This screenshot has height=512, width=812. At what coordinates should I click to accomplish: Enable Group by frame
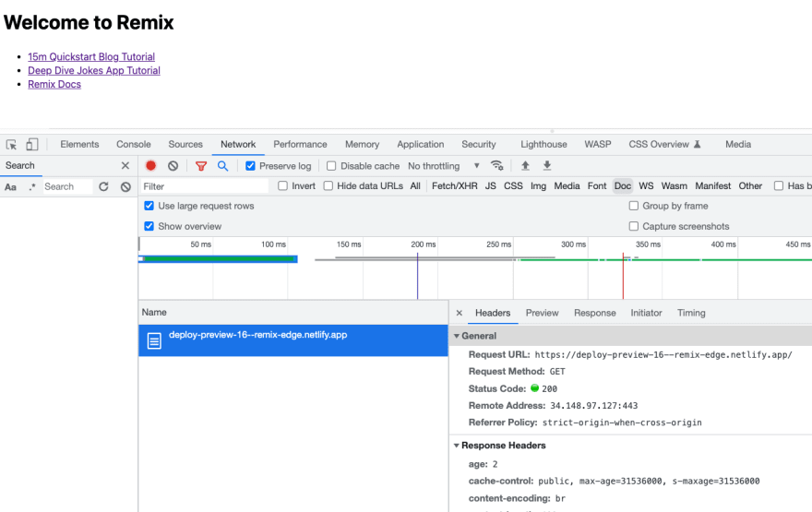633,206
